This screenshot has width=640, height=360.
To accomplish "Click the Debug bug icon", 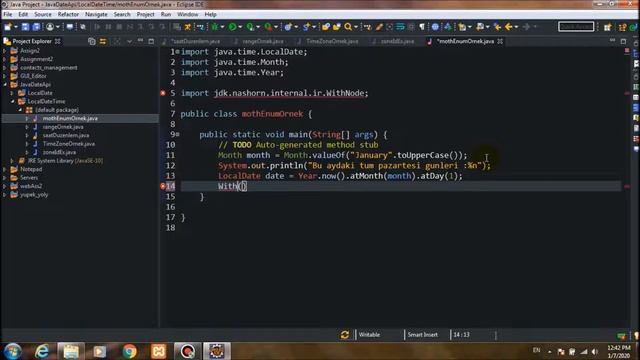I will coord(215,27).
